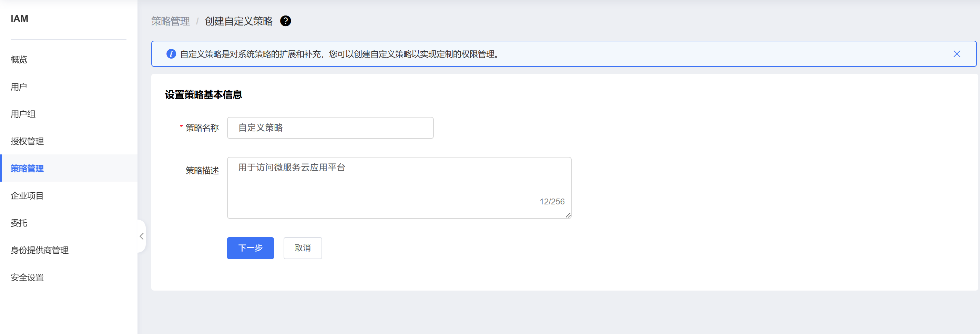980x334 pixels.
Task: Click the textarea resize handle
Action: (568, 215)
